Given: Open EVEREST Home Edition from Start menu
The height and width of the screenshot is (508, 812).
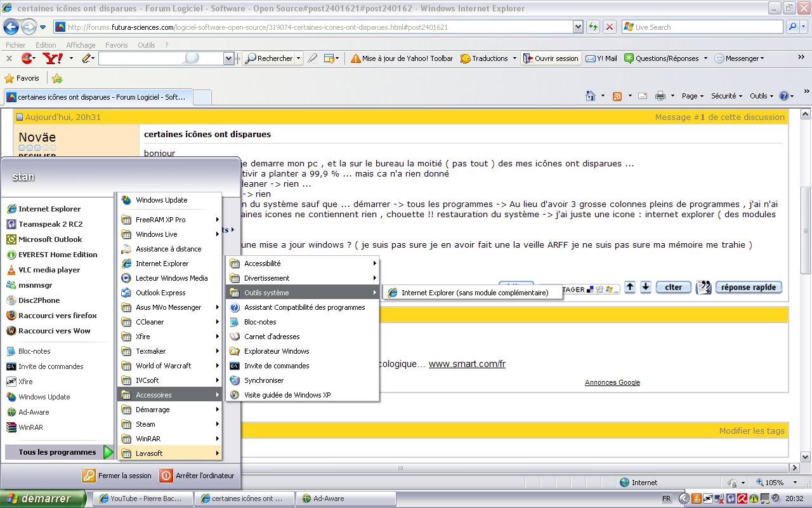Looking at the screenshot, I should (51, 255).
